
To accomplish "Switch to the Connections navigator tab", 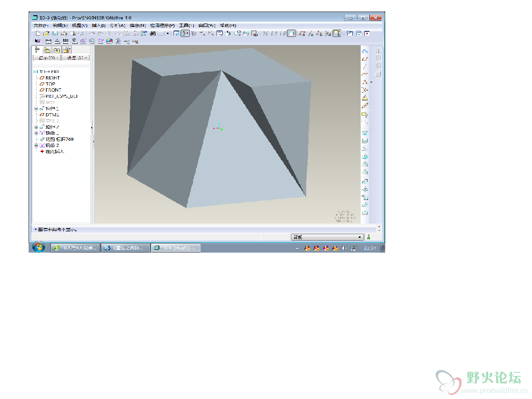I will click(x=66, y=50).
